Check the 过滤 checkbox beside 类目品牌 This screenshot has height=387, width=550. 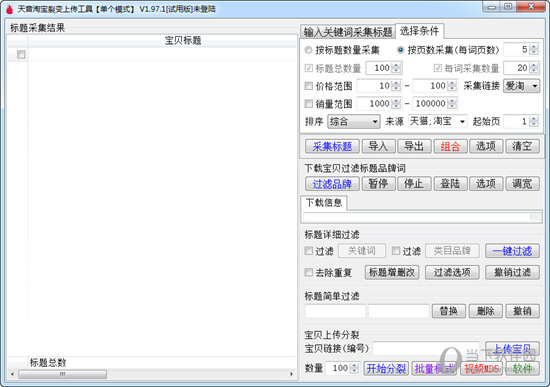coord(396,251)
